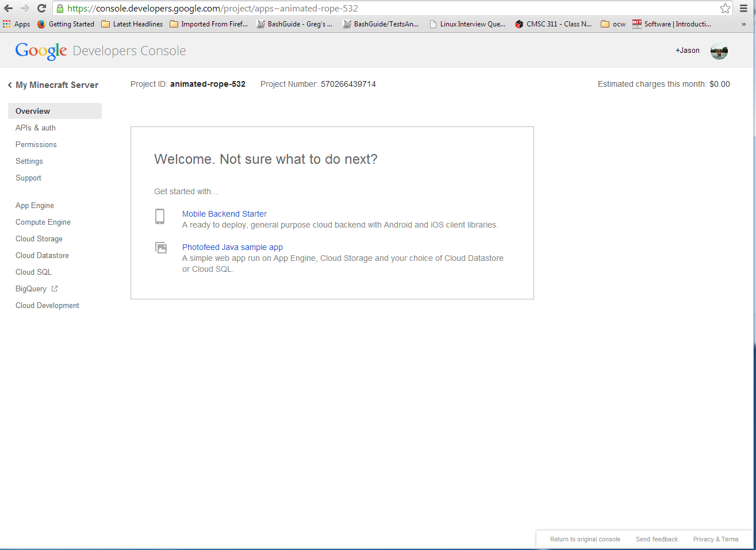Click Return to original console
Screen dimensions: 756x550
[x=585, y=539]
